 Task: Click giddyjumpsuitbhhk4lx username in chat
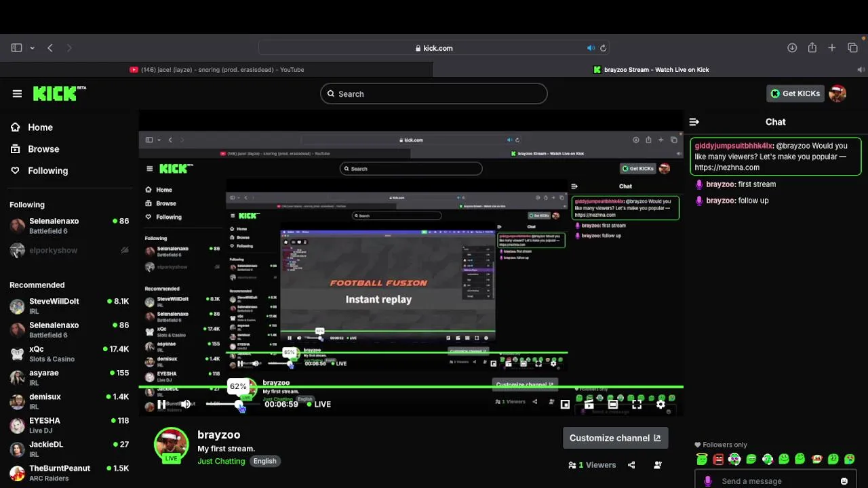[x=734, y=146]
